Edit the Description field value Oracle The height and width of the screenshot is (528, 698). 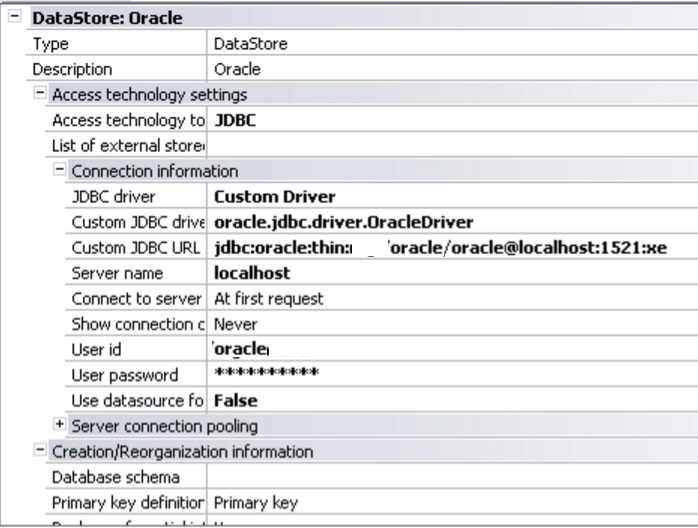coord(238,70)
